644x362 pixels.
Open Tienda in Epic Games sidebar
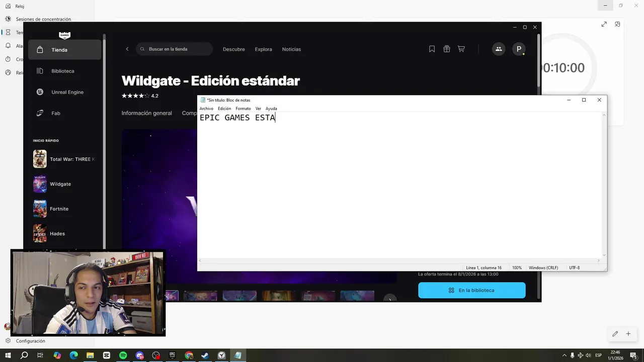[64, 50]
